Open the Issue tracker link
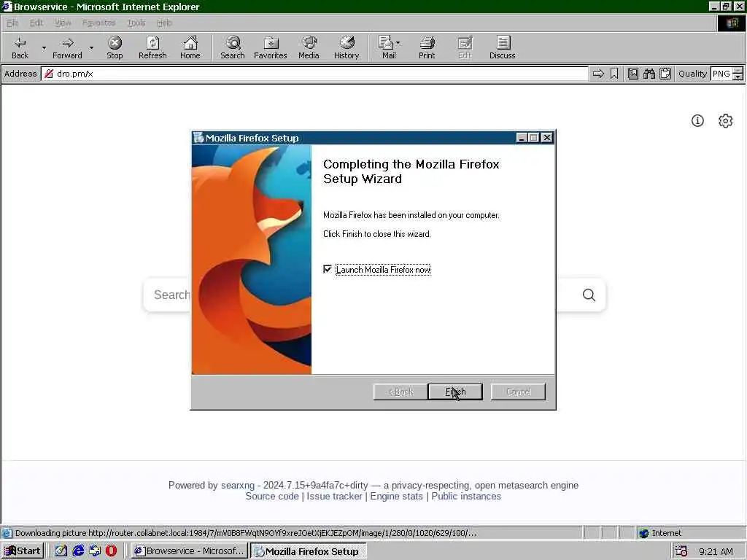This screenshot has height=560, width=747. (334, 496)
